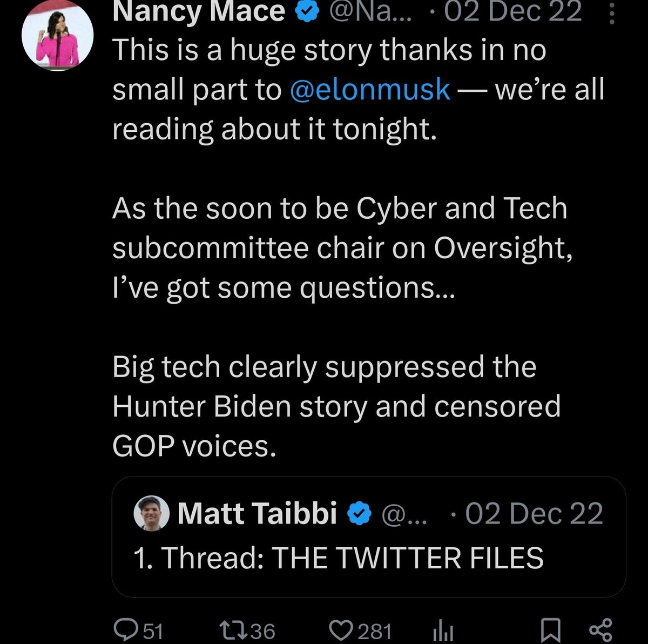
Task: Tap the Matt Taibbi display name
Action: click(257, 513)
